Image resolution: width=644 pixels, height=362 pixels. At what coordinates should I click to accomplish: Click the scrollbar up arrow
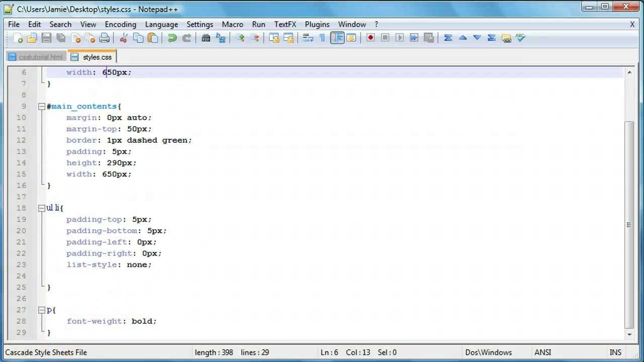click(629, 72)
